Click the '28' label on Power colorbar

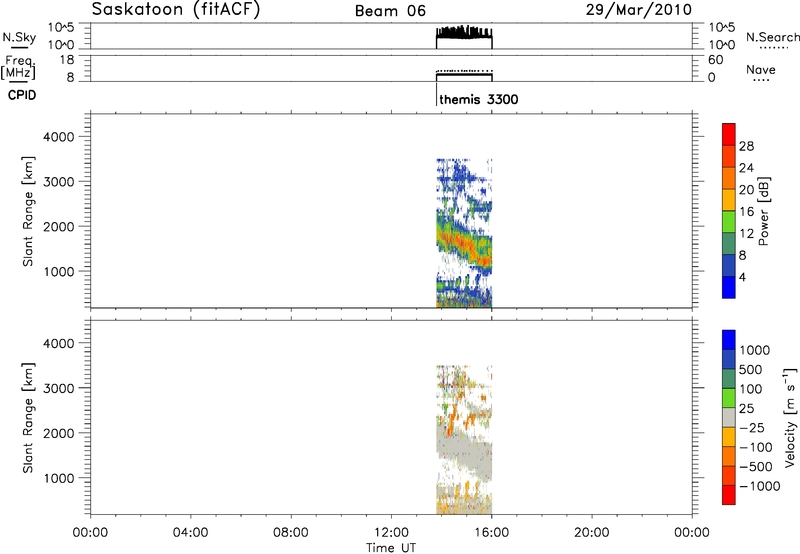pos(746,146)
